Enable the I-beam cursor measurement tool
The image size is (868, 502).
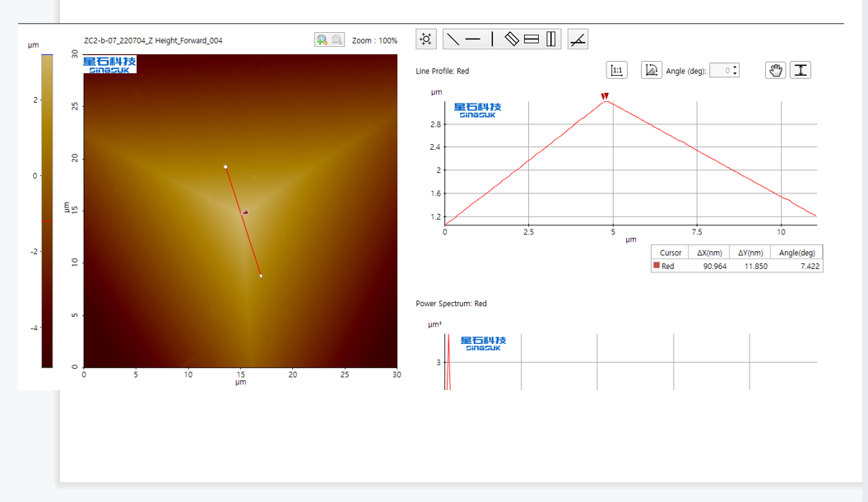point(801,71)
